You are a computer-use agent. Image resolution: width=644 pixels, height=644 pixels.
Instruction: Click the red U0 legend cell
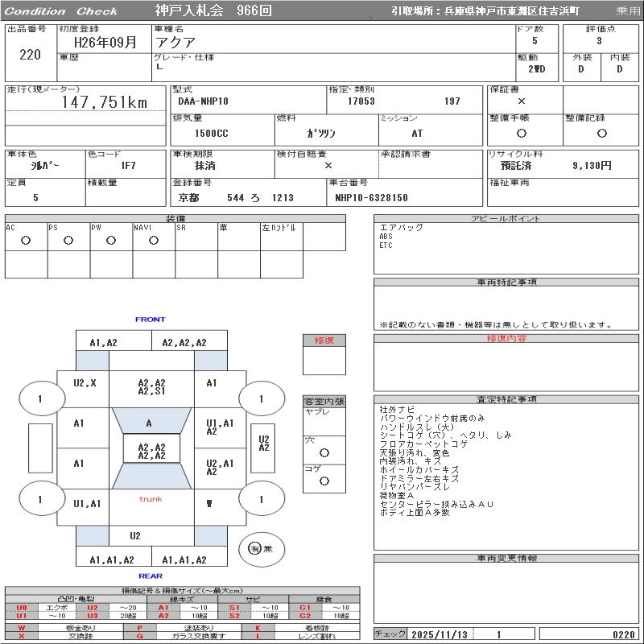(x=22, y=608)
